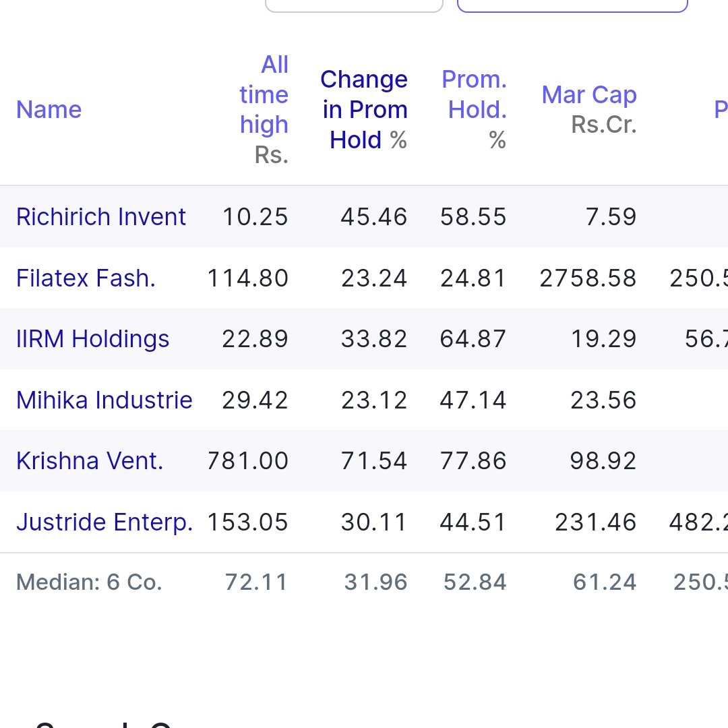Open the Richirich Invent company link
Image resolution: width=728 pixels, height=728 pixels.
(x=100, y=217)
